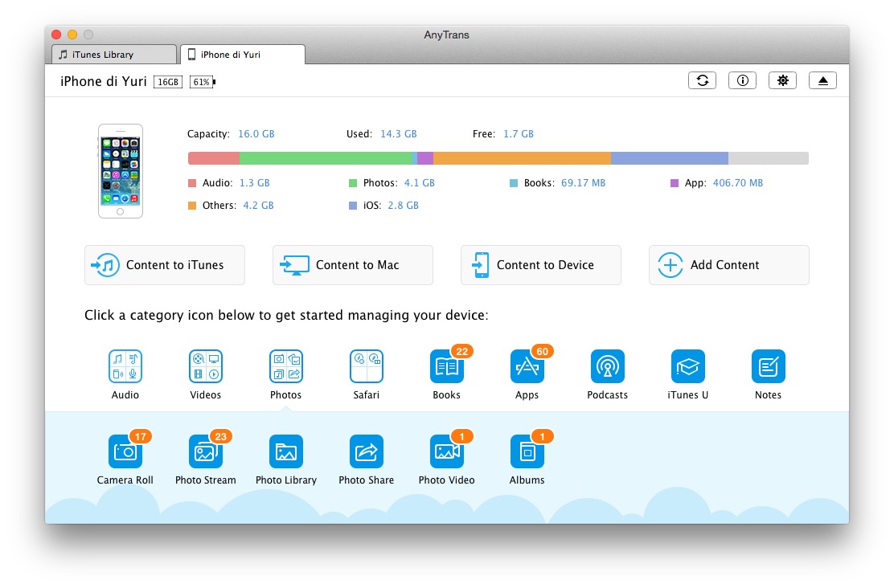The image size is (894, 588).
Task: Open the iTunes U category icon
Action: (688, 366)
